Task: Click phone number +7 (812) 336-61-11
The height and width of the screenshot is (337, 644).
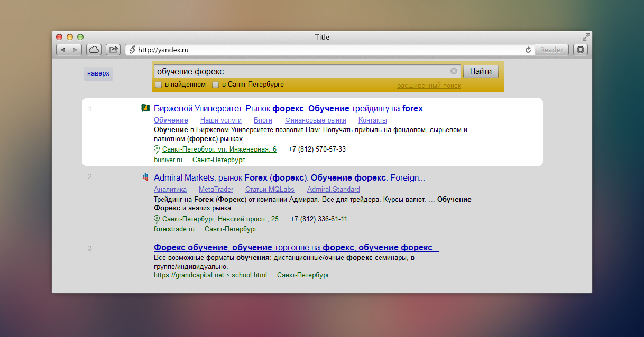Action: (x=319, y=219)
